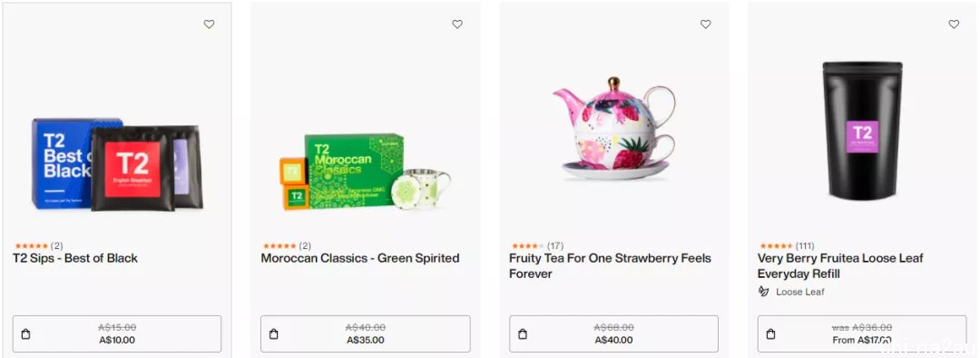Click bag icon on Very Berry Fruitea
Screen dimensions: 980x358
[x=770, y=334]
